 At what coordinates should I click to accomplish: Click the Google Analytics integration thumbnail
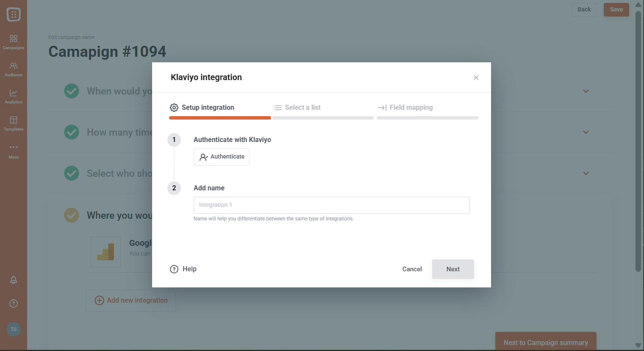pos(105,252)
